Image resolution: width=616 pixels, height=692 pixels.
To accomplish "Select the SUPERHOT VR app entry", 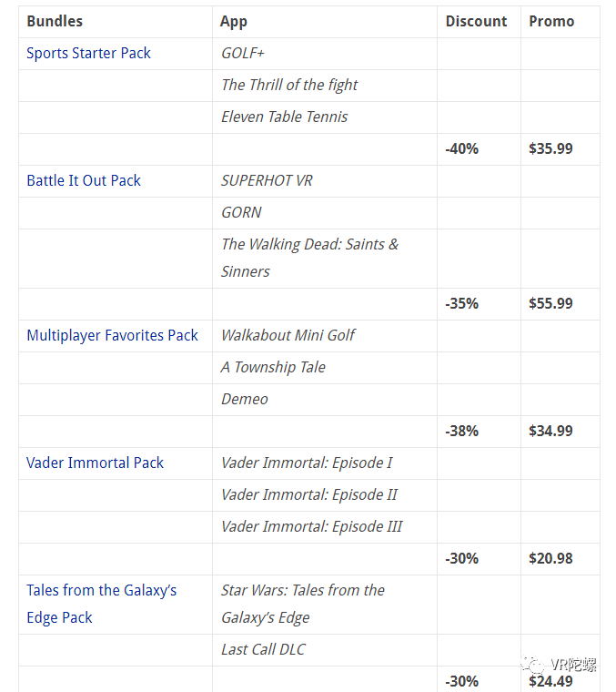I will pyautogui.click(x=267, y=180).
